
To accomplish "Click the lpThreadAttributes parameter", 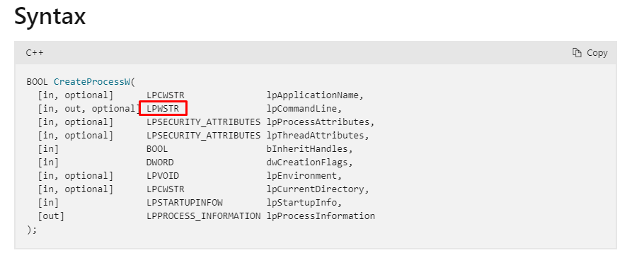I will (316, 136).
